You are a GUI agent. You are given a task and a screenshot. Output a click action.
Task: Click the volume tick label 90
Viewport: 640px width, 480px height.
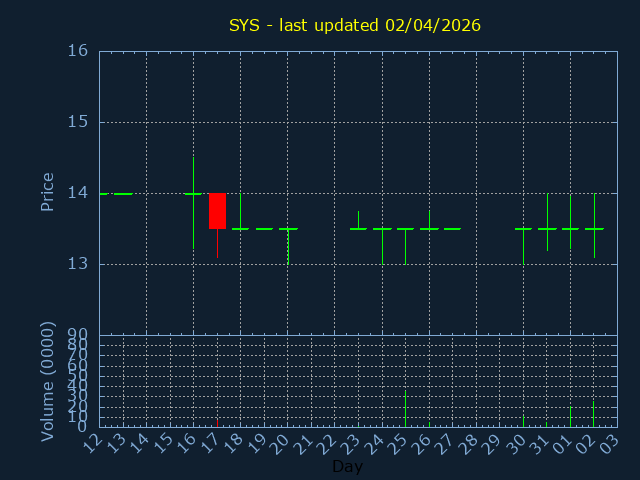[78, 334]
